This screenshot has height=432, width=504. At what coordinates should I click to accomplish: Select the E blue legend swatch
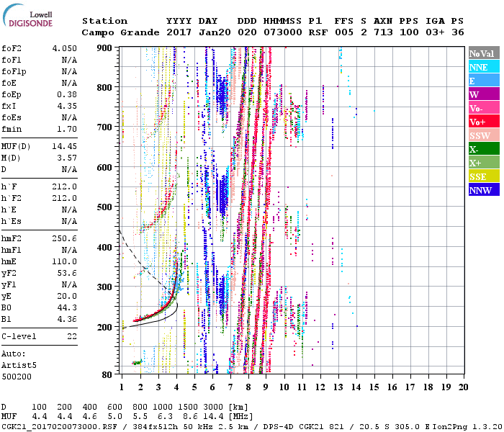click(484, 81)
